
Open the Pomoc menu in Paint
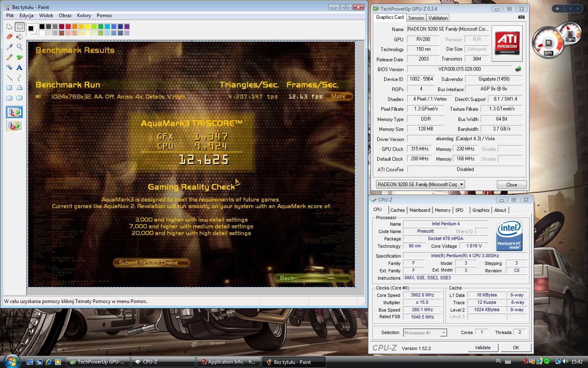coord(105,16)
